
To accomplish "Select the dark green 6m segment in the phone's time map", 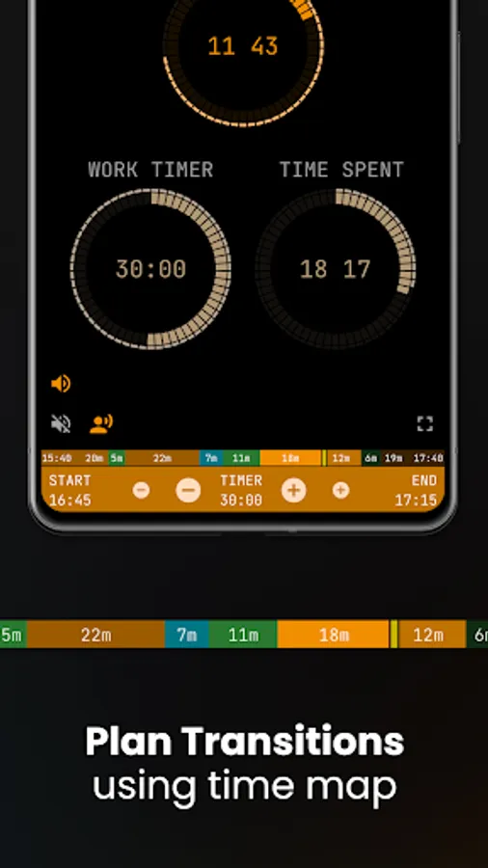I will 370,458.
